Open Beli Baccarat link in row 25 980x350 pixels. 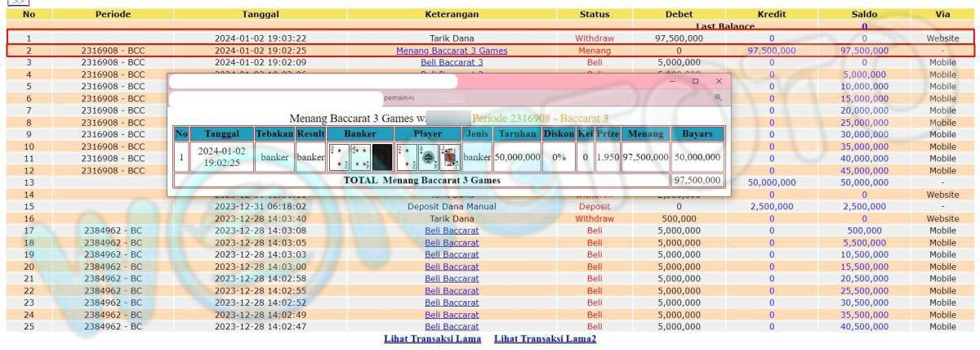(x=452, y=327)
